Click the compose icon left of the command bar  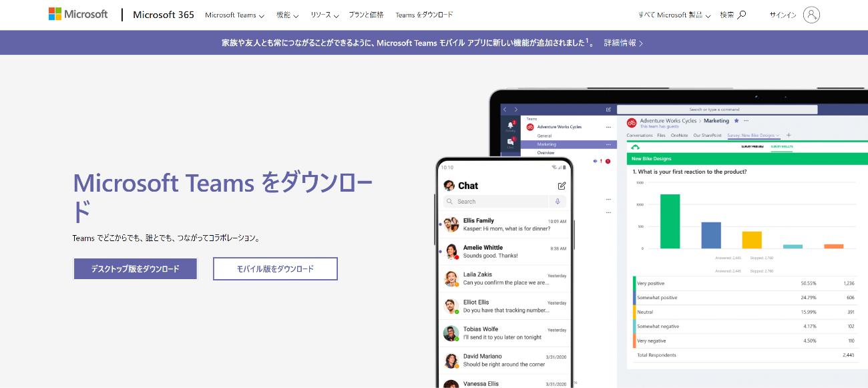608,109
